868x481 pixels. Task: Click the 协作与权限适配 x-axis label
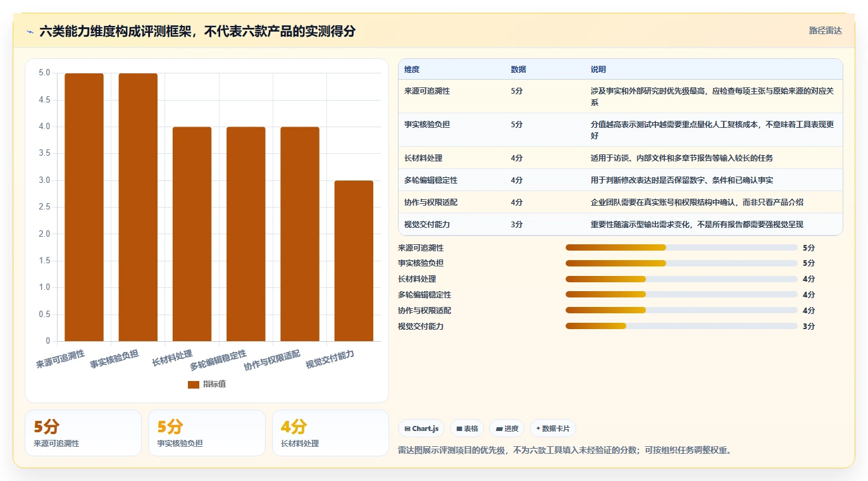(x=273, y=360)
